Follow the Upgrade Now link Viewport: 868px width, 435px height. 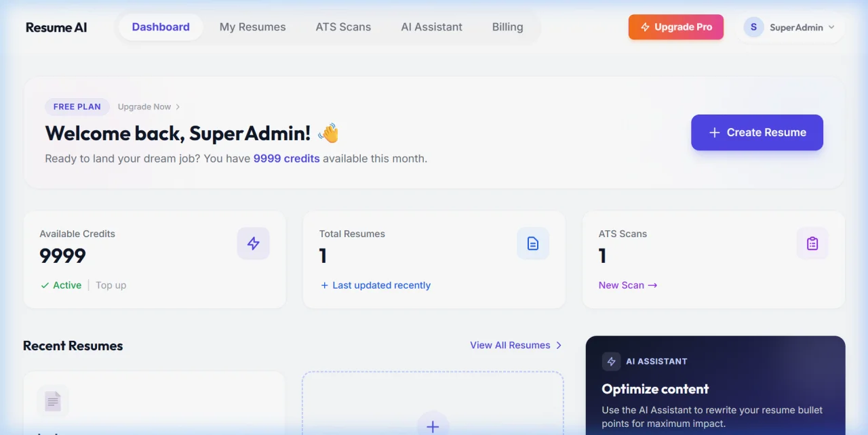(x=149, y=106)
